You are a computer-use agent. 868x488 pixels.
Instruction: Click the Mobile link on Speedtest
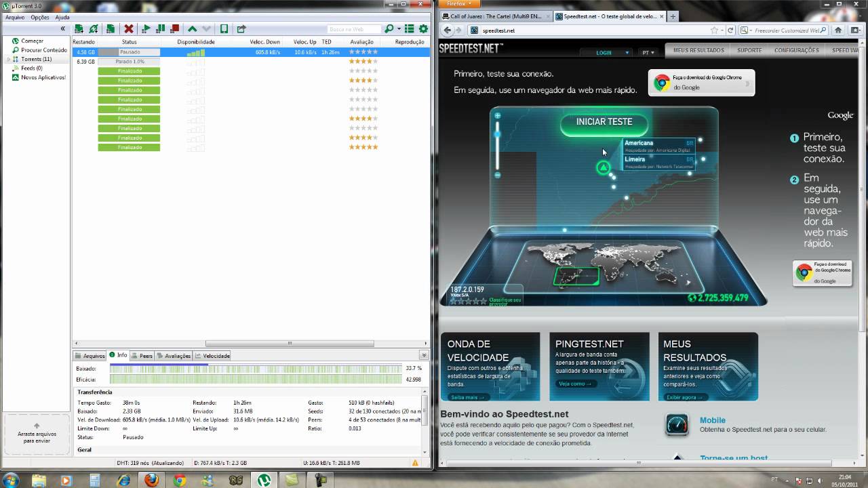(x=713, y=420)
